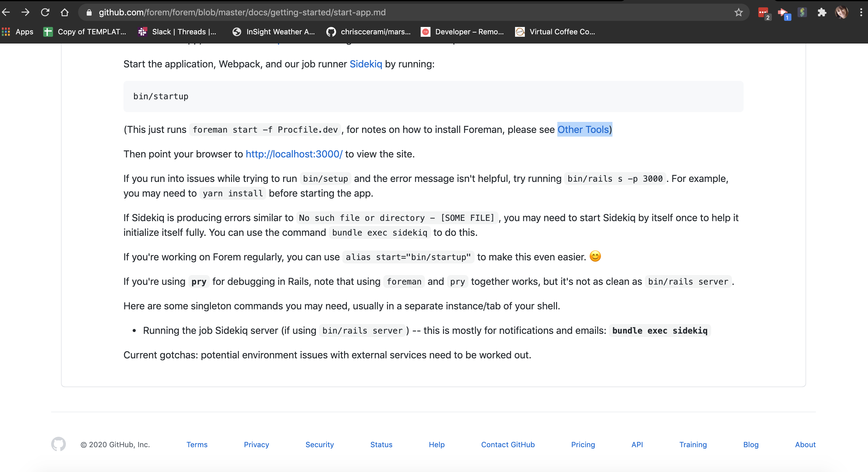
Task: Open the Pricing footer menu item
Action: tap(583, 444)
